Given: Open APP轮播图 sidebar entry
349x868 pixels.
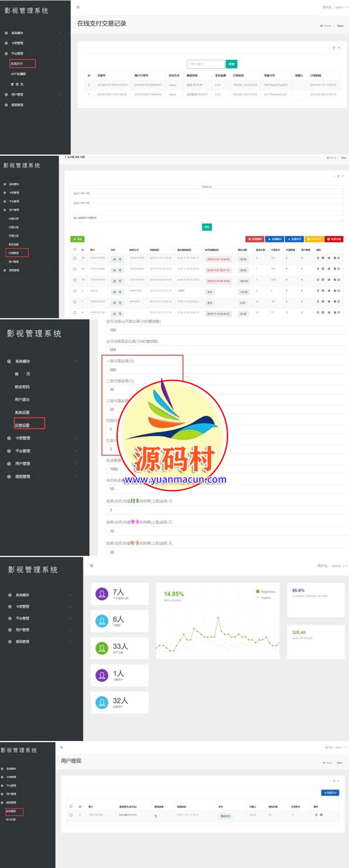Looking at the screenshot, I should (18, 74).
